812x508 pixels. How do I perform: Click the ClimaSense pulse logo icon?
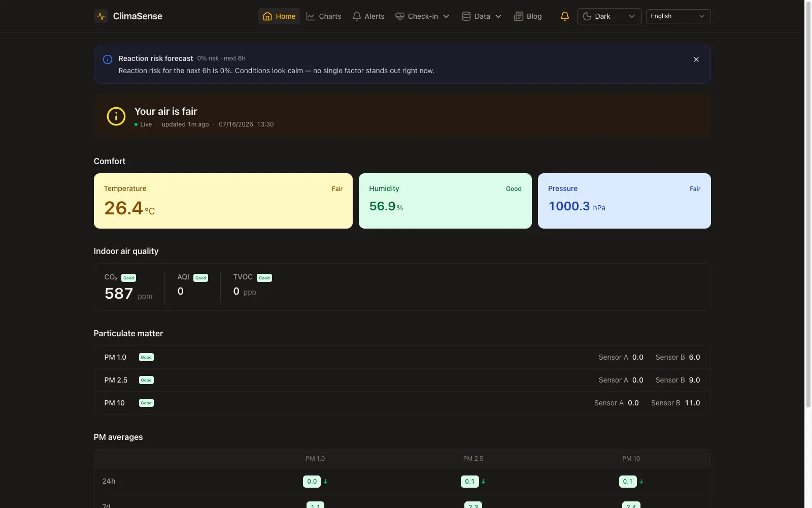point(101,16)
